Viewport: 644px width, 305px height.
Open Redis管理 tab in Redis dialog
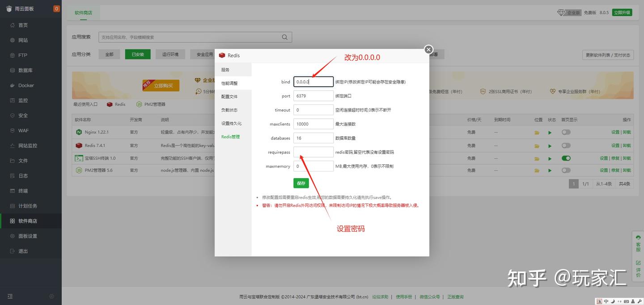(x=233, y=137)
